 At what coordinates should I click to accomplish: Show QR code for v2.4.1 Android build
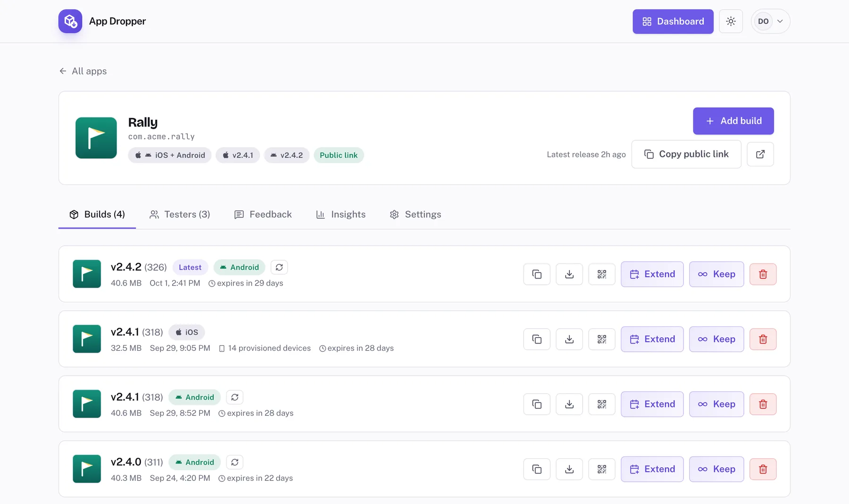602,404
